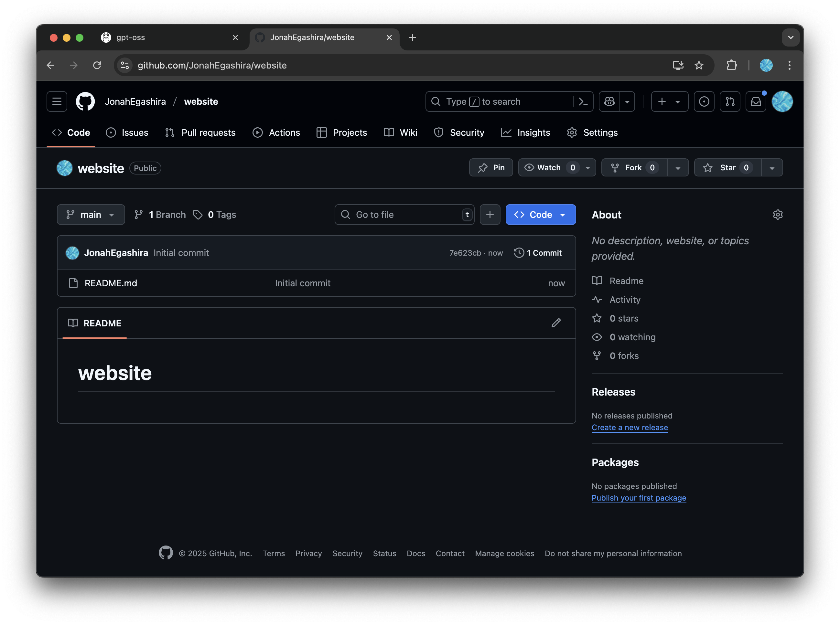The width and height of the screenshot is (840, 625).
Task: Click your profile avatar
Action: [782, 101]
